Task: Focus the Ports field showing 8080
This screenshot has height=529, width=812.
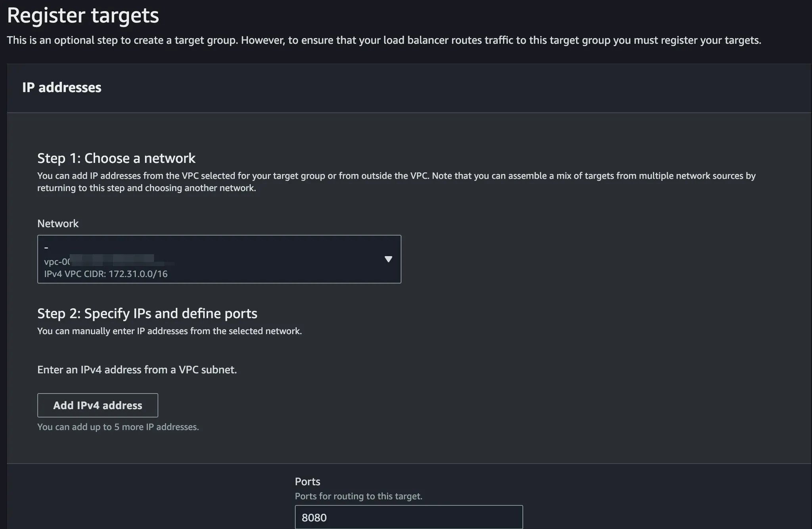Action: point(408,517)
